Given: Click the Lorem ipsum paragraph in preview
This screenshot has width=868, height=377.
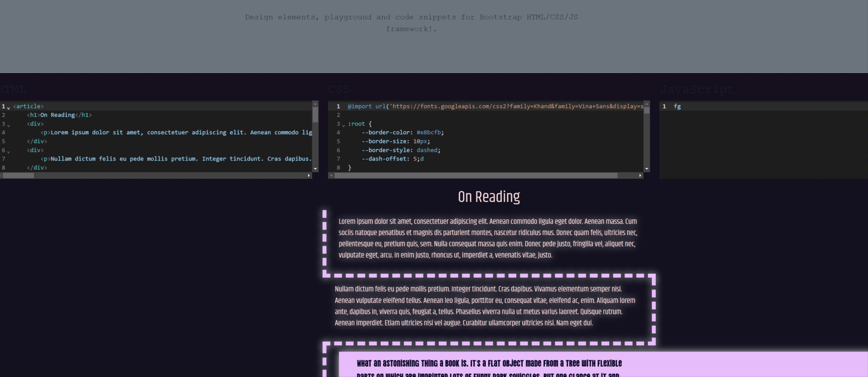Looking at the screenshot, I should (x=488, y=238).
